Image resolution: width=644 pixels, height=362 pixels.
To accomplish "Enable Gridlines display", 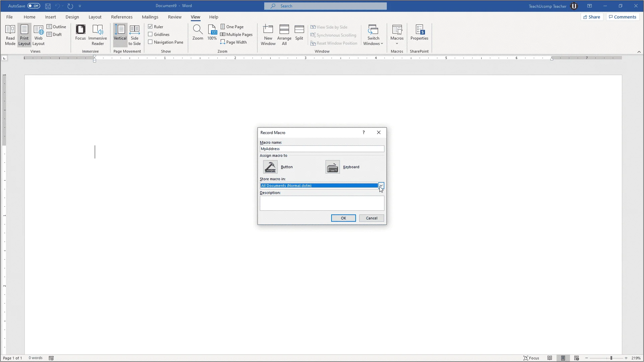I will point(151,34).
